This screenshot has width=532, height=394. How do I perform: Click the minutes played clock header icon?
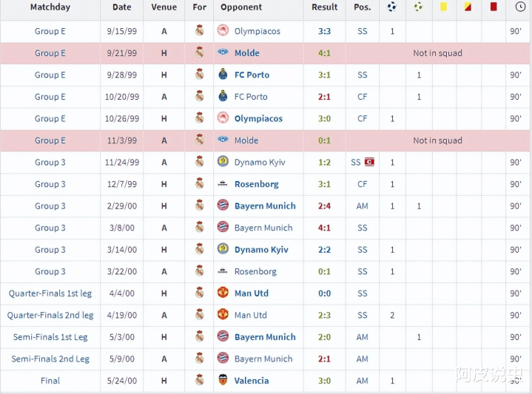[518, 7]
